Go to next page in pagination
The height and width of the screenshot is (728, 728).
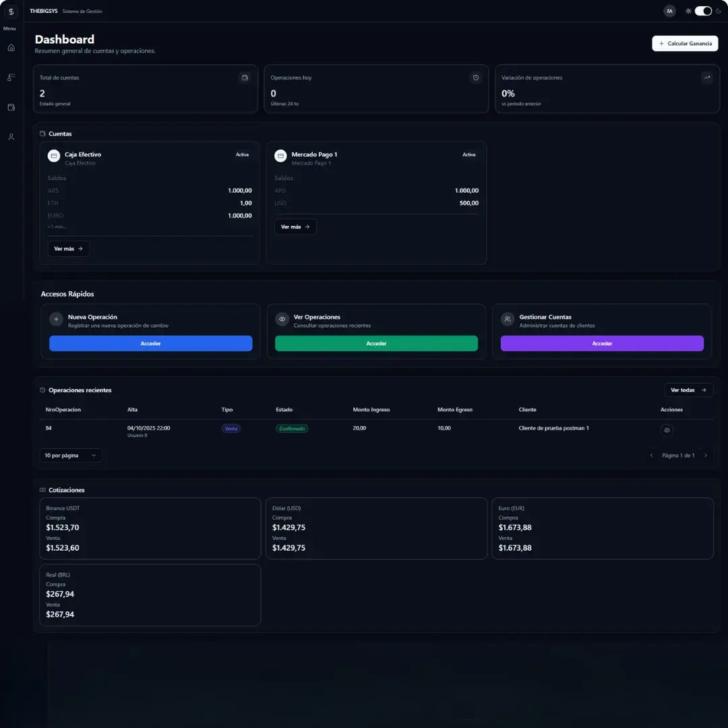pos(706,456)
